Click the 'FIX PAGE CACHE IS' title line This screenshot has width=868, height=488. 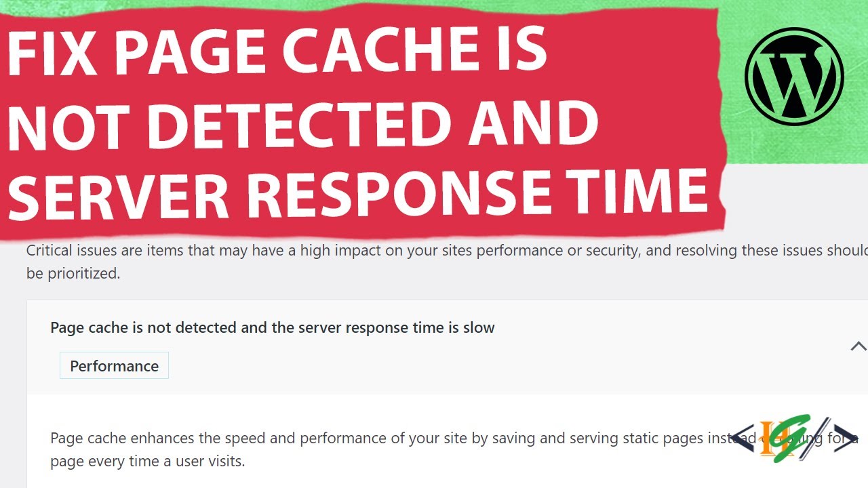pyautogui.click(x=277, y=53)
